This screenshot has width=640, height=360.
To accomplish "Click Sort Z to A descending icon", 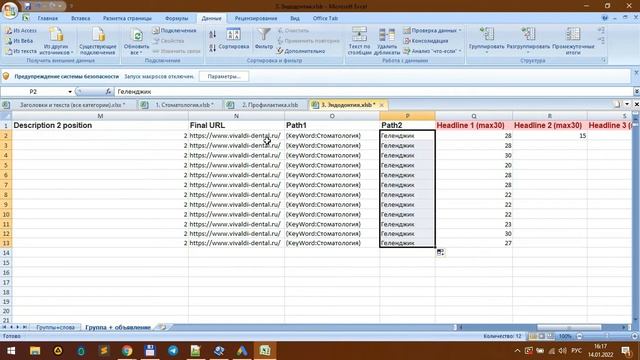I will [x=213, y=48].
